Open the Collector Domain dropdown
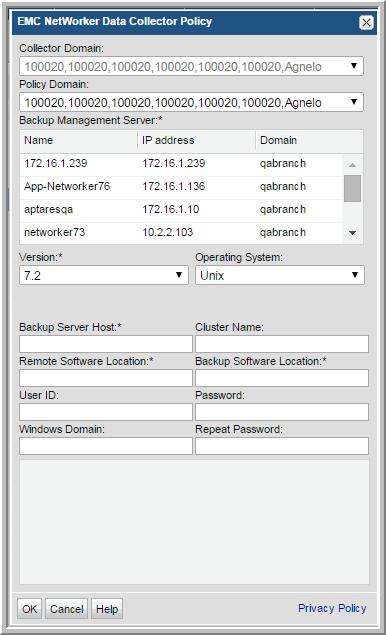The image size is (386, 635). [x=191, y=66]
